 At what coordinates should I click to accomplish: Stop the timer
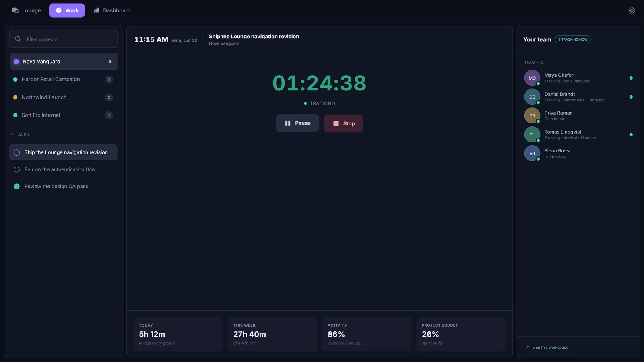coord(344,123)
